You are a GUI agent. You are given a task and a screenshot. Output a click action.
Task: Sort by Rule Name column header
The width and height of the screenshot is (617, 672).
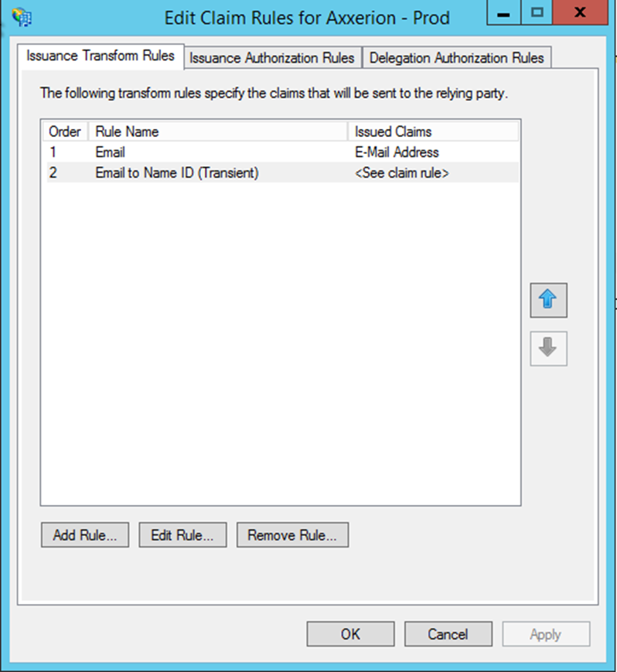pos(218,131)
